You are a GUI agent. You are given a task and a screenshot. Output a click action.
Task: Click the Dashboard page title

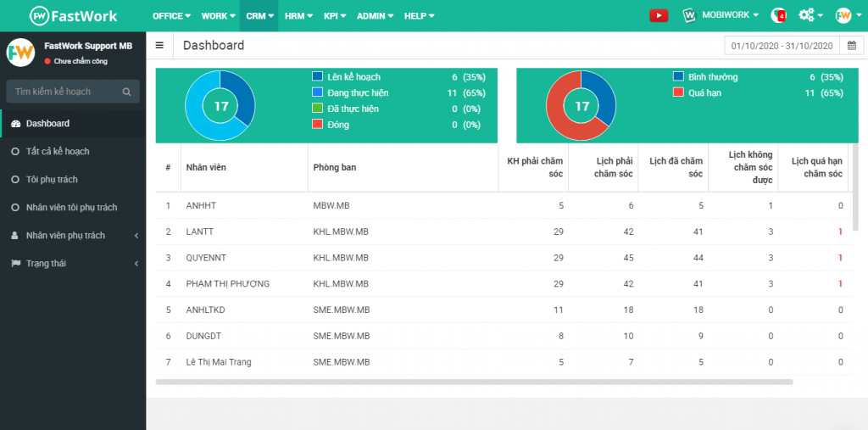(214, 46)
